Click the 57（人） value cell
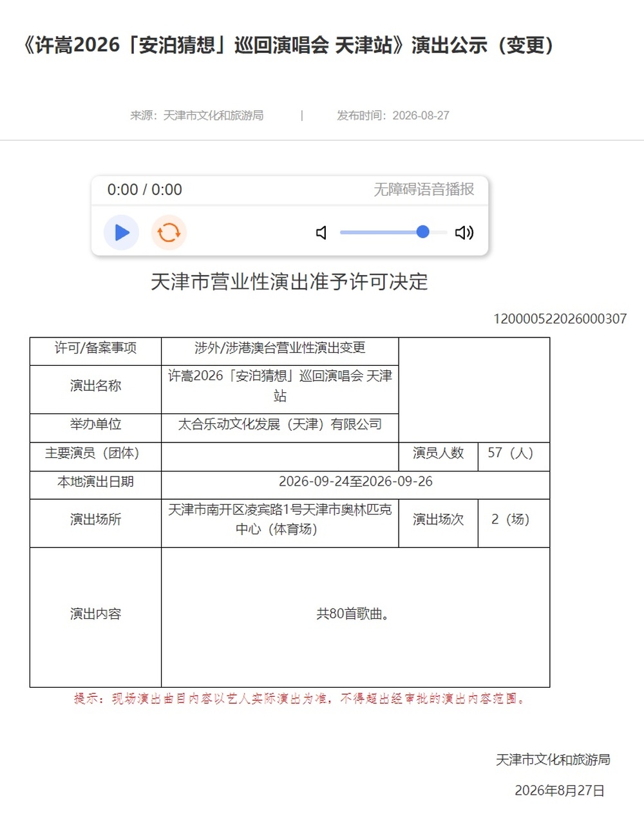 click(514, 457)
